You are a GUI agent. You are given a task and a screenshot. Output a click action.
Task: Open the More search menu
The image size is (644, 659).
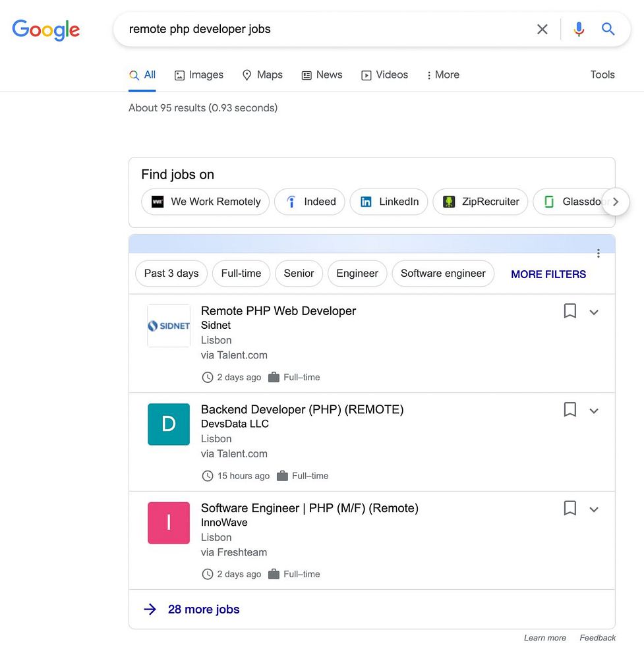coord(443,75)
